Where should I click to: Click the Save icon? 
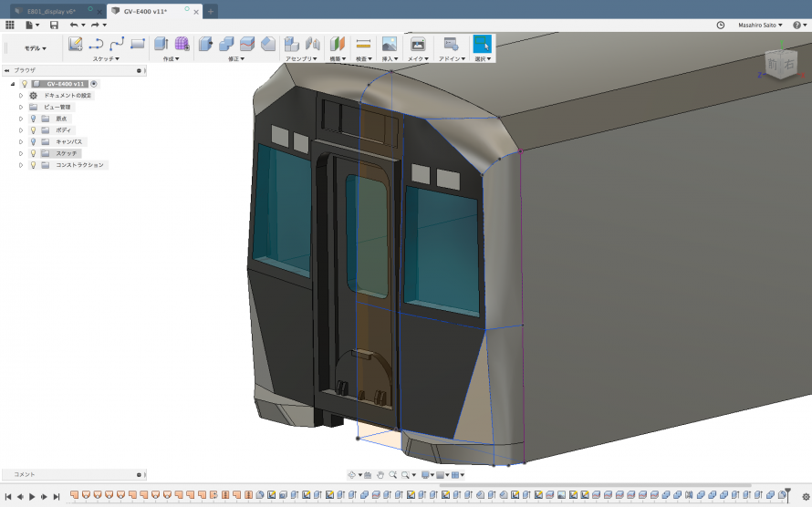(x=54, y=25)
